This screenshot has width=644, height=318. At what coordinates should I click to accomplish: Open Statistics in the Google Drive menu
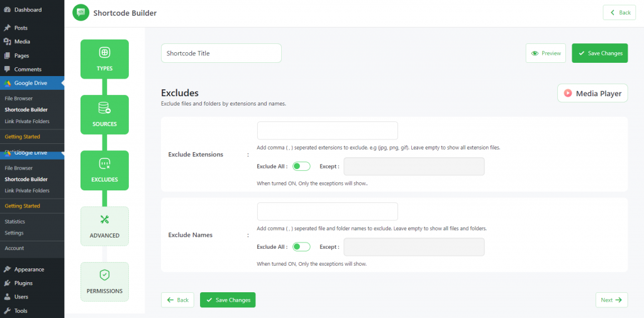15,222
